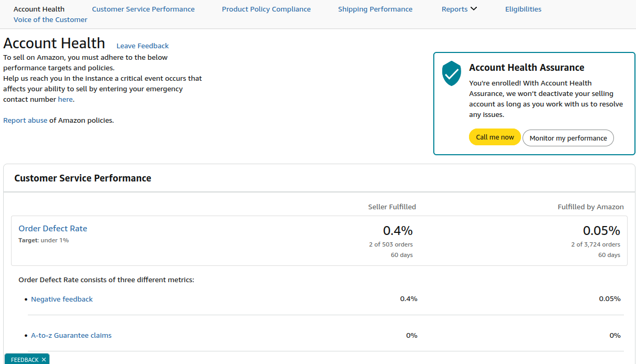Open the Report abuse link
Screen dimensions: 636x364
[25, 120]
